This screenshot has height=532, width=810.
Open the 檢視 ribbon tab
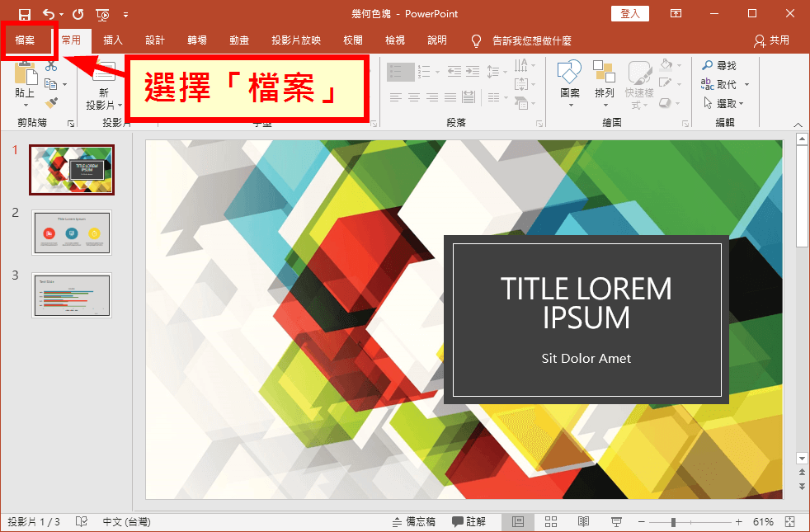click(394, 40)
